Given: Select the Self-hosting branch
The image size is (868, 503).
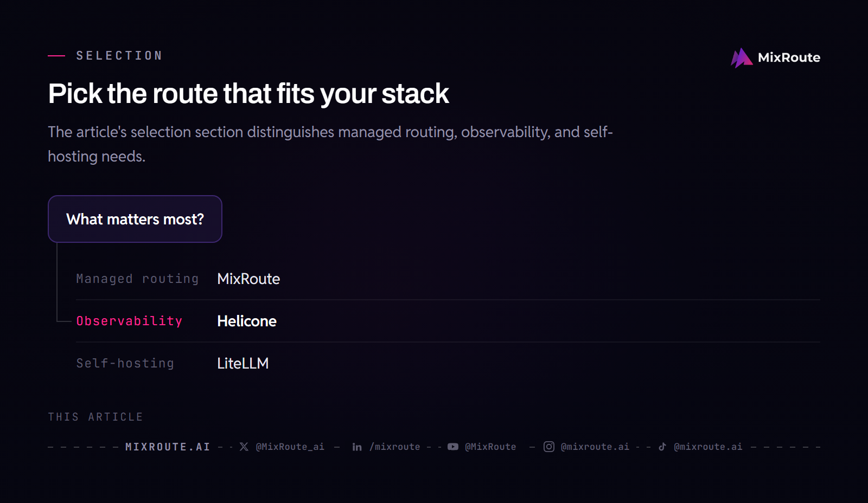Looking at the screenshot, I should 125,363.
